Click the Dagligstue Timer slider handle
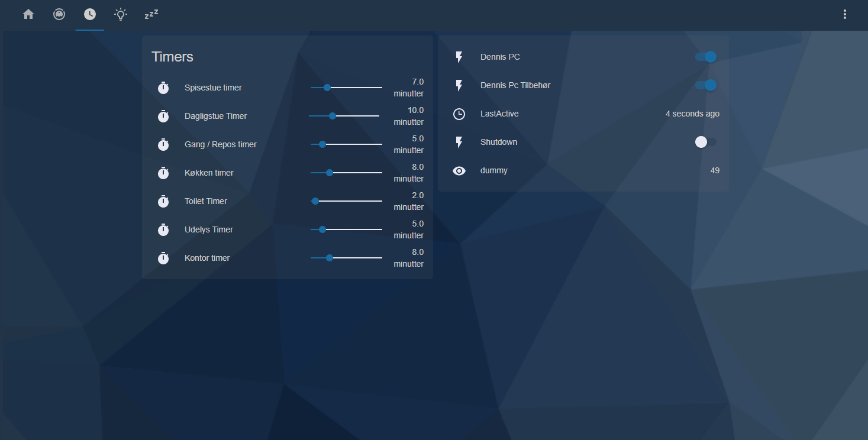Screen dimensions: 868x440 333,116
